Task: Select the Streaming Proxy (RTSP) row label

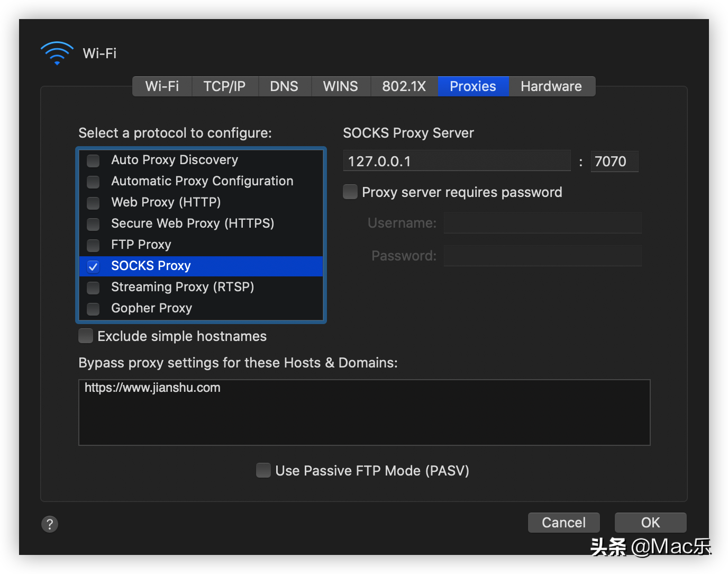Action: 183,287
